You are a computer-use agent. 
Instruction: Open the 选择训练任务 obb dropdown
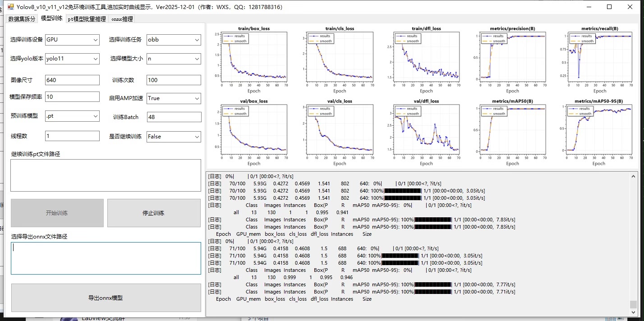pyautogui.click(x=174, y=40)
